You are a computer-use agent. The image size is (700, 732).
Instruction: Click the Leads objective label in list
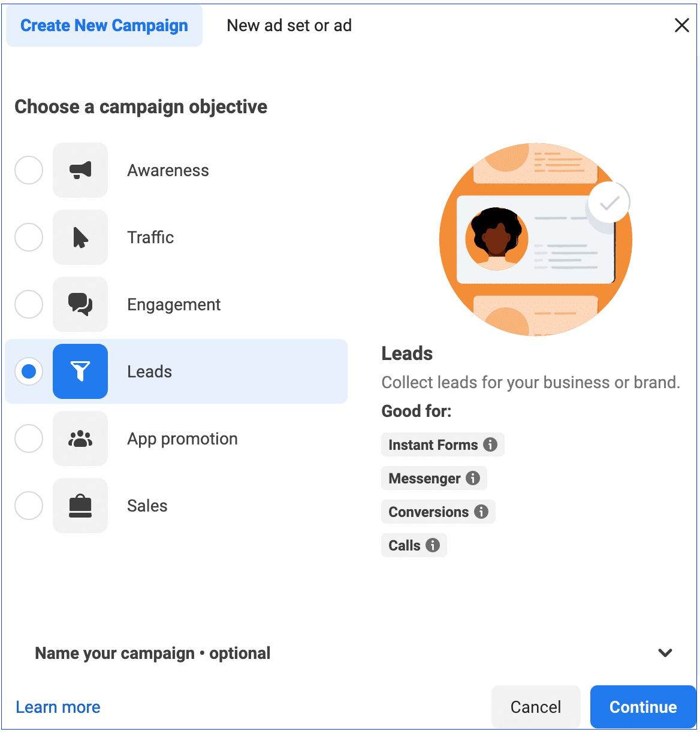click(150, 372)
